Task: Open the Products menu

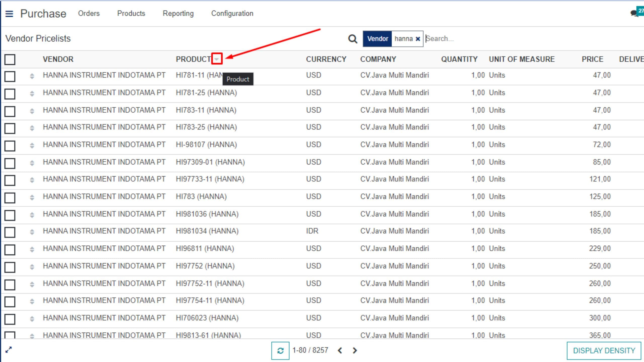Action: pyautogui.click(x=131, y=13)
